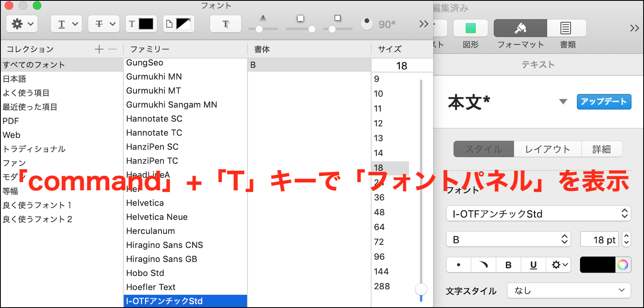Switch to the 詳細 tab
This screenshot has height=308, width=644.
coord(602,149)
